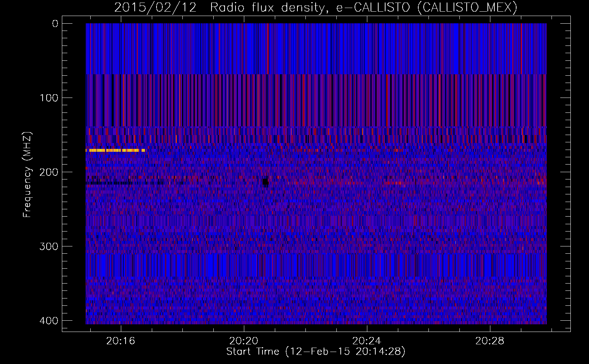This screenshot has width=589, height=364.
Task: Click the '20:16' time tick label
Action: tap(120, 341)
